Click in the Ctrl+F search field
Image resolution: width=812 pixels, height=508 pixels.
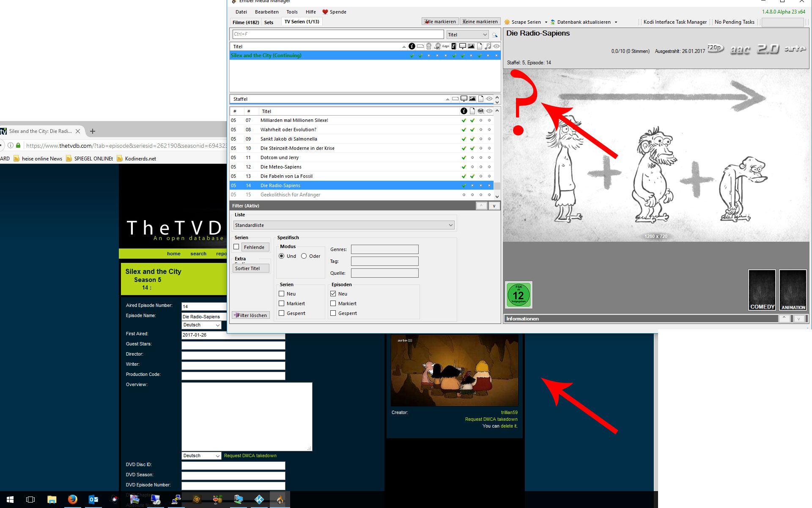pyautogui.click(x=337, y=34)
